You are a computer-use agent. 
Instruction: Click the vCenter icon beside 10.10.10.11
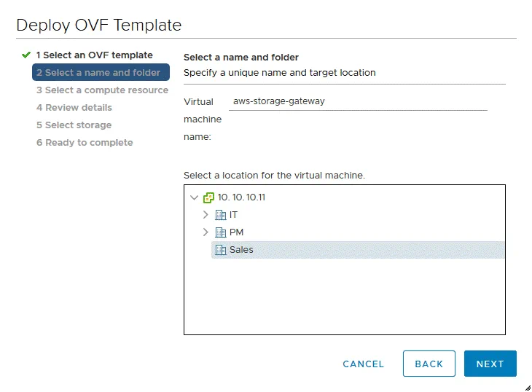click(x=209, y=197)
